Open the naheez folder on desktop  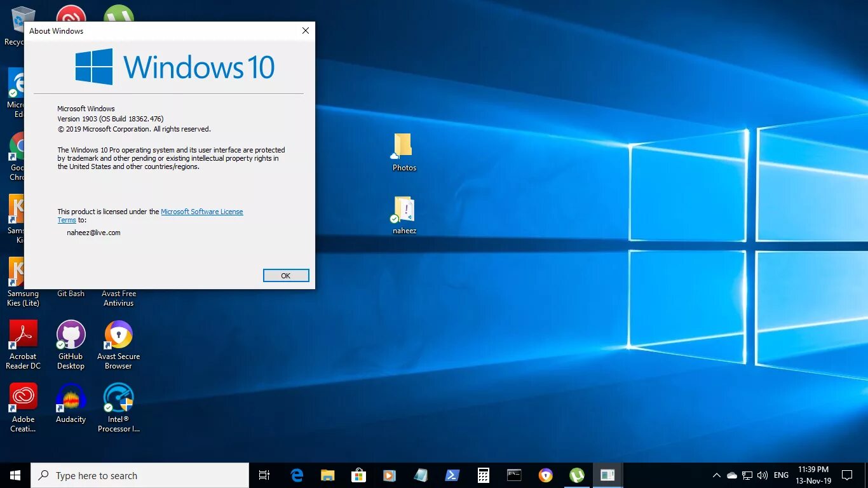[404, 215]
